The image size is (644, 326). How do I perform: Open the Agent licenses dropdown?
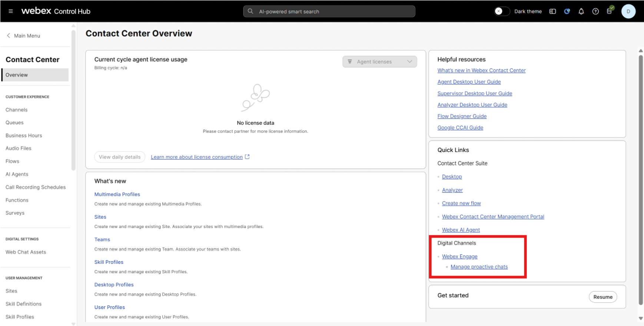point(379,61)
